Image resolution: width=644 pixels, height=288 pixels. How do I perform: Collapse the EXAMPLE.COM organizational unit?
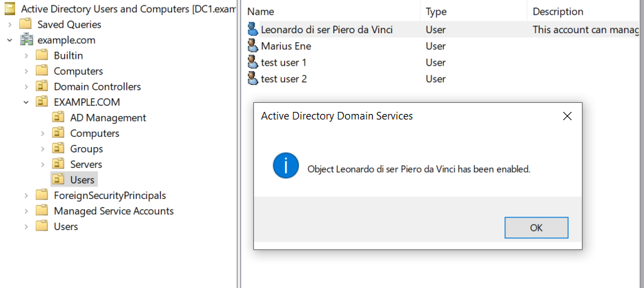tap(26, 102)
